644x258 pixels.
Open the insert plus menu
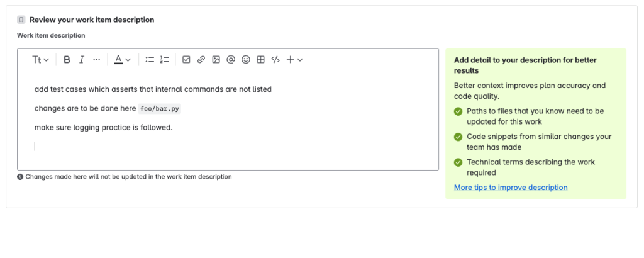294,60
